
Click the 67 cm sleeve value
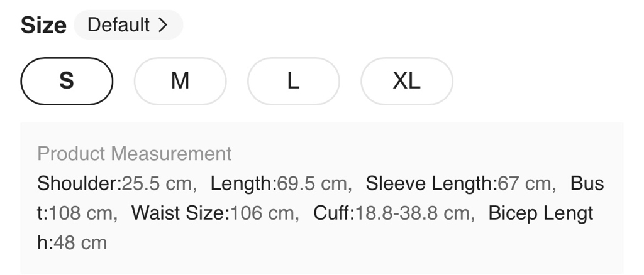point(525,184)
